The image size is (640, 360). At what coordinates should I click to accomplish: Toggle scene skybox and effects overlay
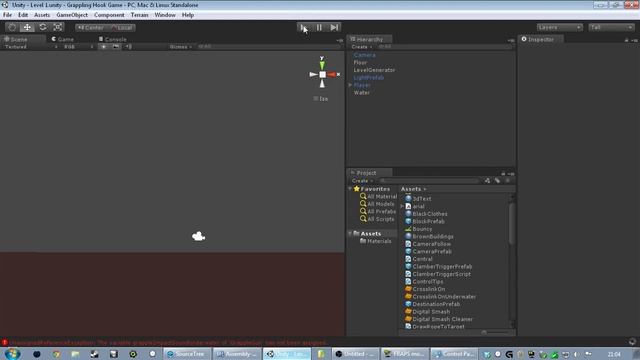point(116,47)
